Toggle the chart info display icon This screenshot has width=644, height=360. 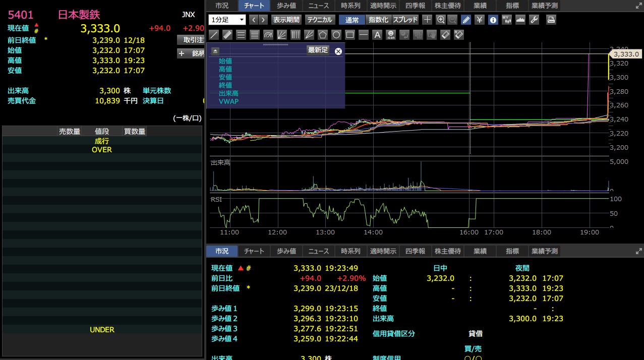(x=493, y=20)
